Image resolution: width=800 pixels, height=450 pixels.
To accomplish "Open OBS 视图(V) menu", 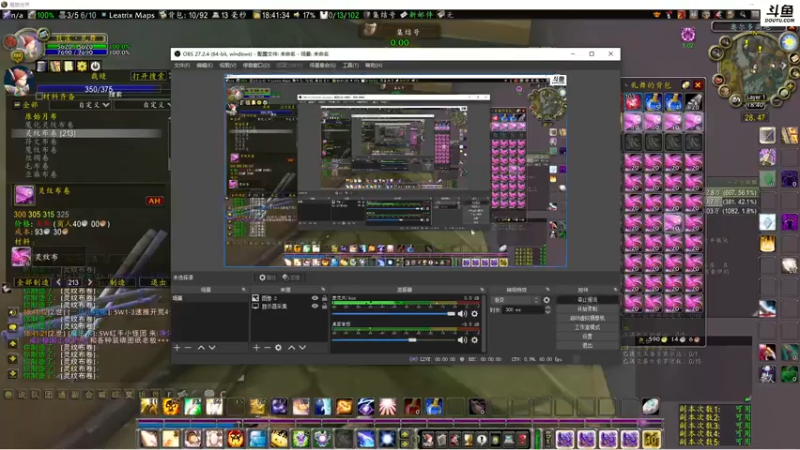I will tap(228, 65).
